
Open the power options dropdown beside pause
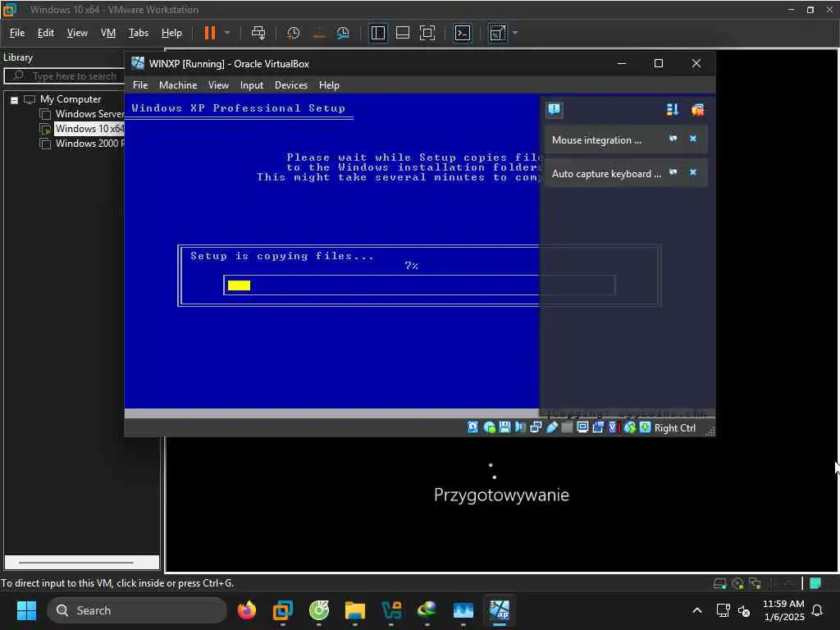(227, 33)
